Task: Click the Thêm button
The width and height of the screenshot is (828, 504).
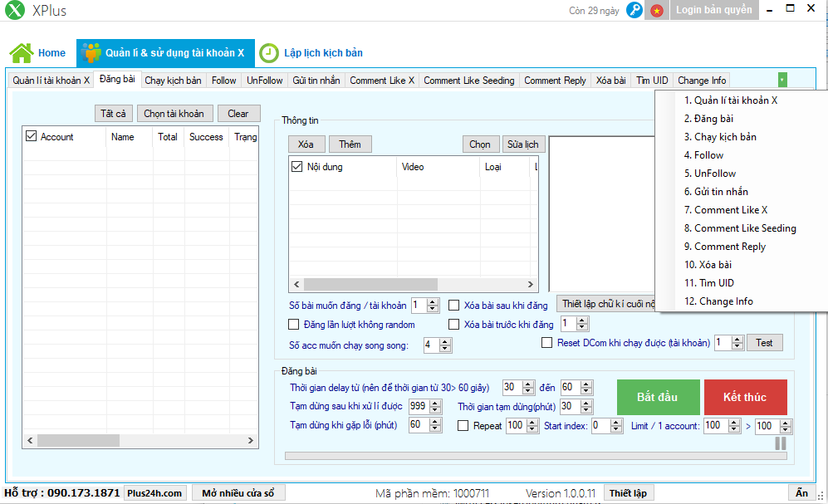Action: click(350, 144)
